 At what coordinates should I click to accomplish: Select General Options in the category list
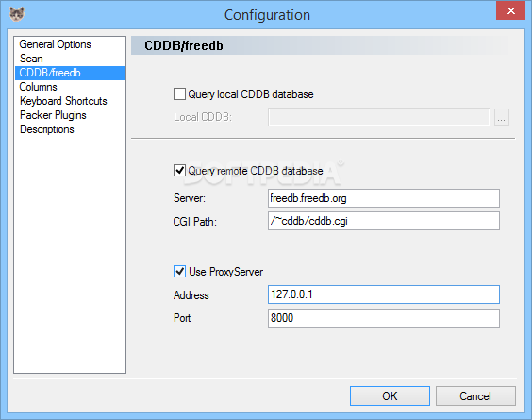[70, 44]
